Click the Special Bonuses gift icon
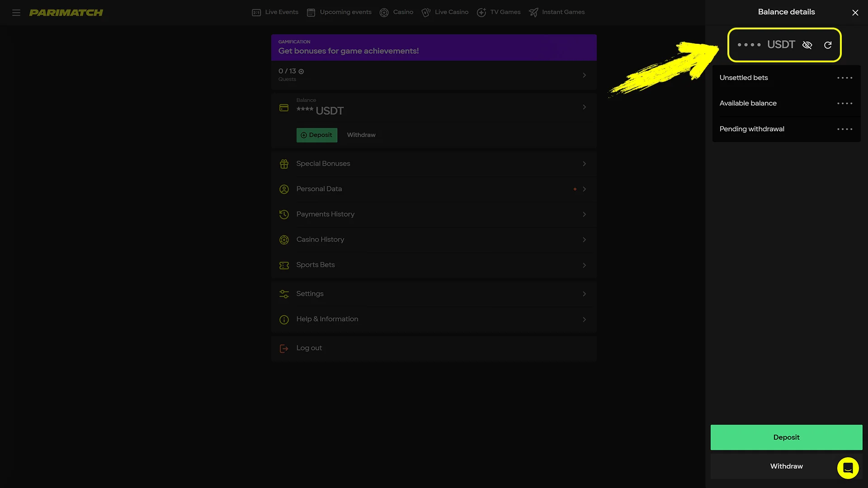The height and width of the screenshot is (488, 868). click(284, 164)
